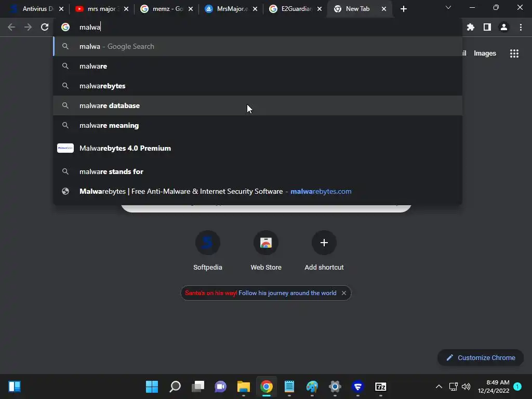The image size is (532, 399).
Task: Choose the 'malwa - Google Search' suggestion
Action: click(x=258, y=46)
